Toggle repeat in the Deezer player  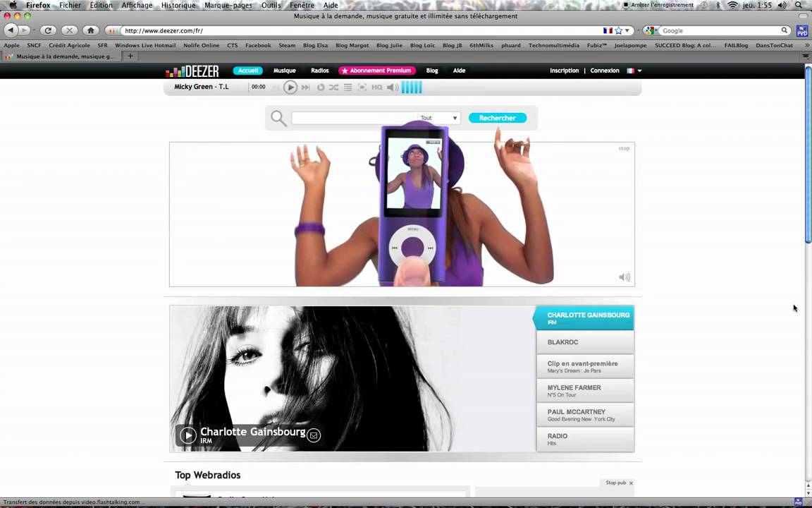click(x=321, y=87)
